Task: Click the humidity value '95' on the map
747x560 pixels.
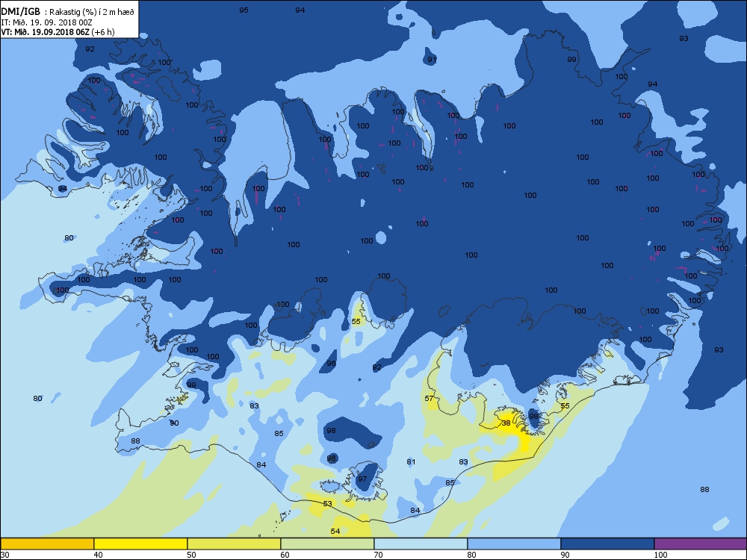Action: point(244,10)
